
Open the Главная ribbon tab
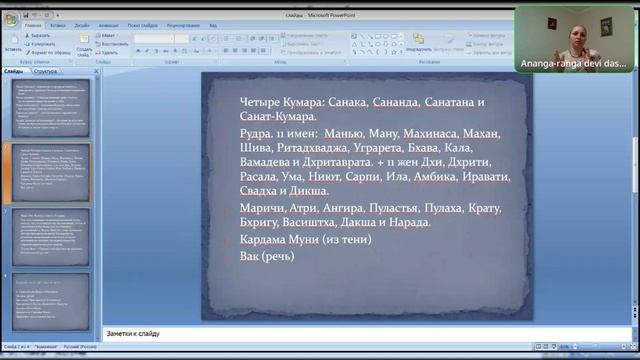point(33,25)
